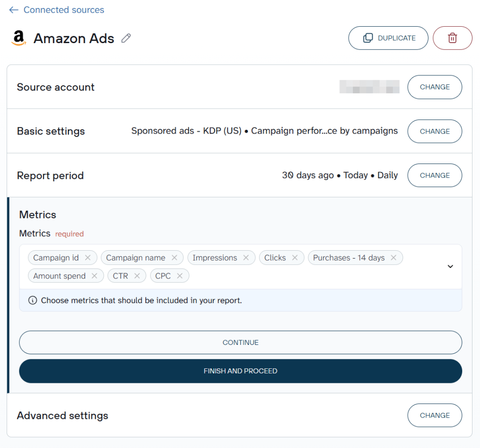Image resolution: width=480 pixels, height=448 pixels.
Task: Change the Advanced settings
Action: [435, 415]
